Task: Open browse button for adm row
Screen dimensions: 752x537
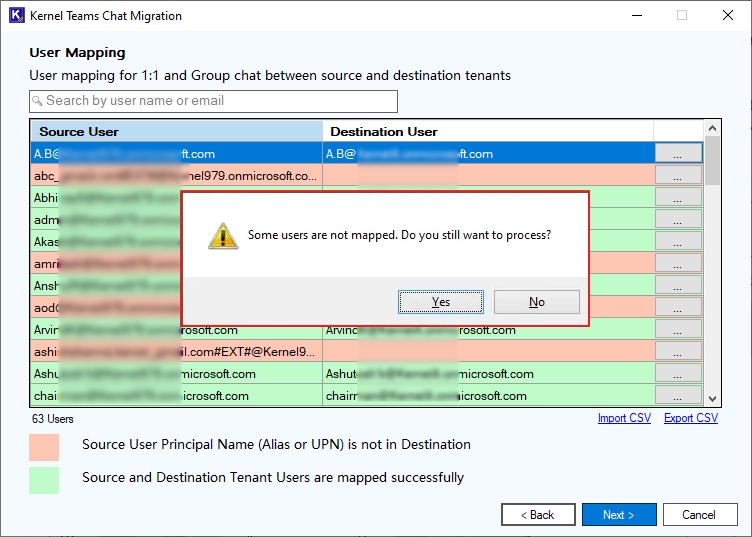Action: pos(678,220)
